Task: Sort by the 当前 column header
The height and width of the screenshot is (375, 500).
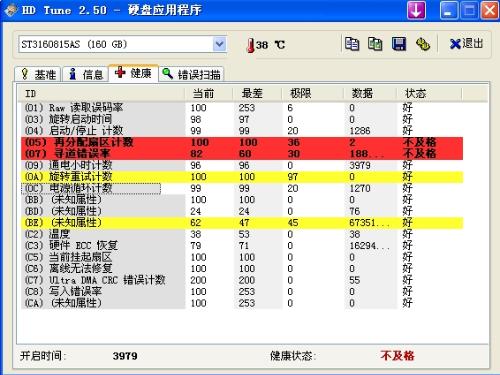Action: click(209, 94)
